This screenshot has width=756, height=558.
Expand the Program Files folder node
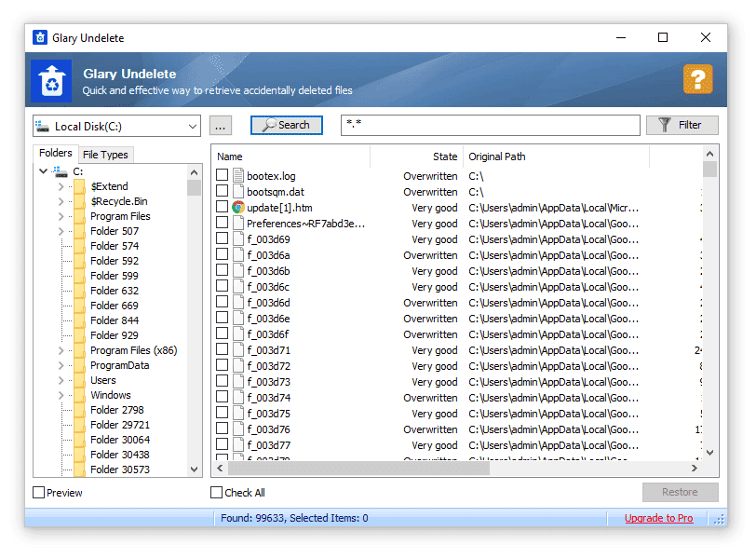pos(61,216)
